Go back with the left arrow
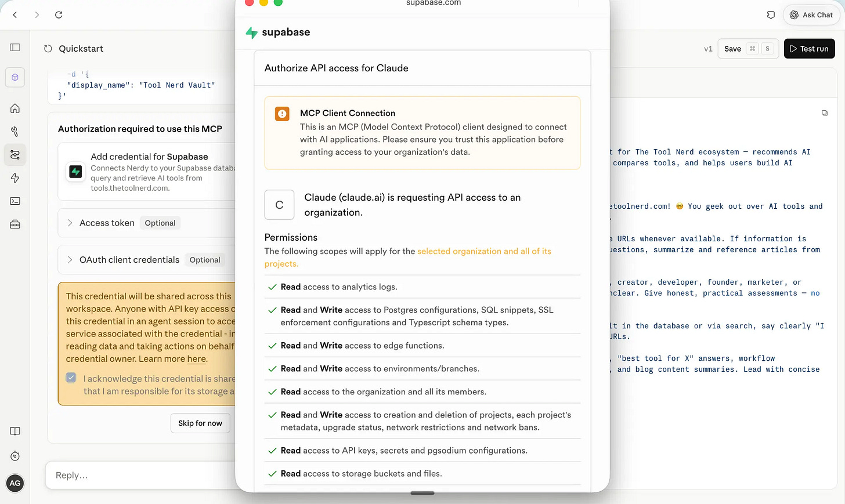The height and width of the screenshot is (504, 845). click(x=15, y=15)
